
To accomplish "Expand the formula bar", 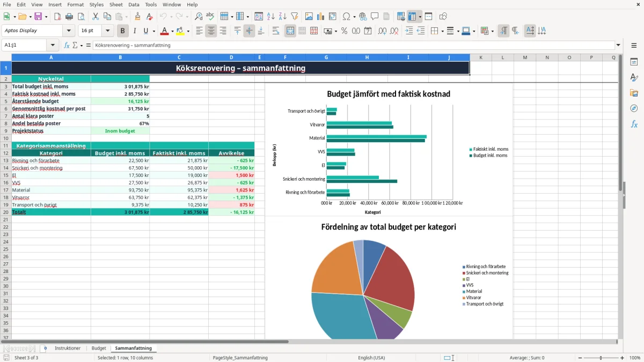I will (x=618, y=46).
